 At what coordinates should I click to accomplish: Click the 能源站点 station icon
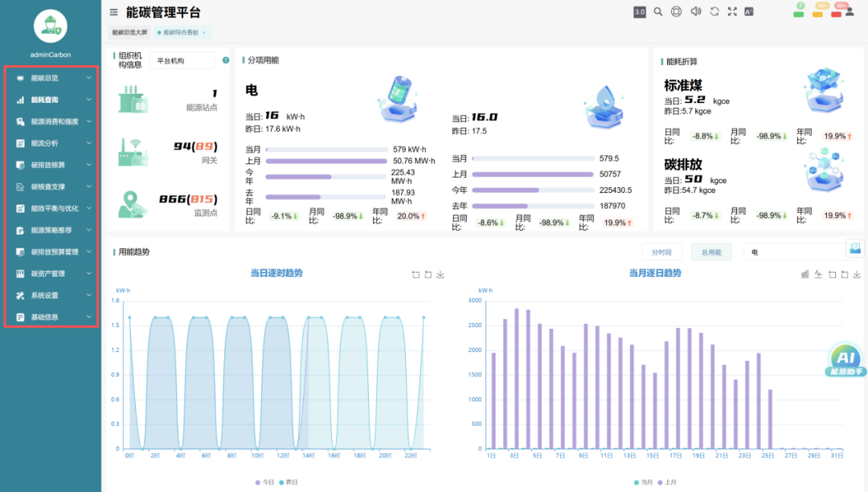(x=133, y=100)
